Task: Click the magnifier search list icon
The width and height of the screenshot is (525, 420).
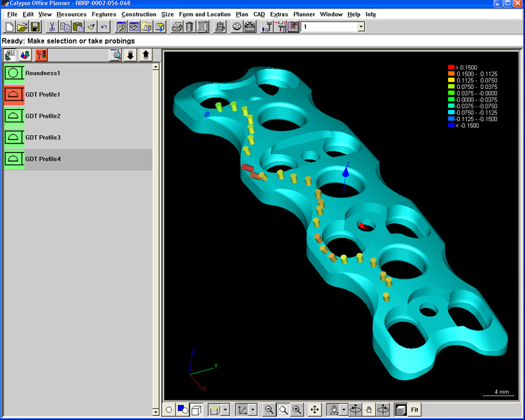Action: pyautogui.click(x=115, y=55)
